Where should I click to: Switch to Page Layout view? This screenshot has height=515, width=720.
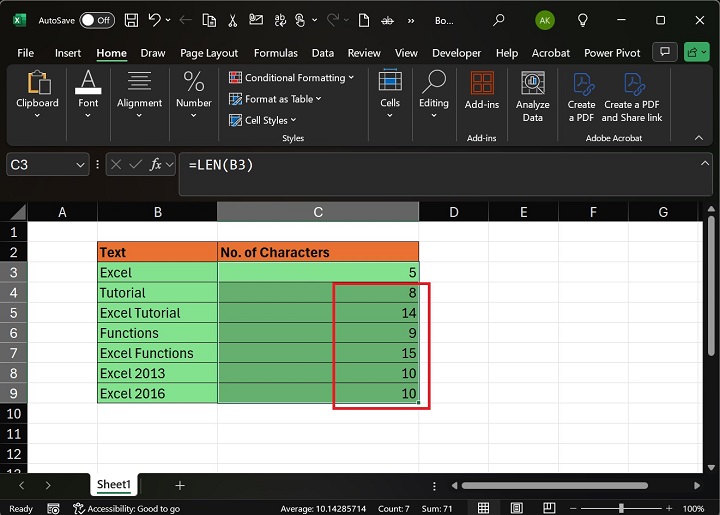tap(515, 508)
